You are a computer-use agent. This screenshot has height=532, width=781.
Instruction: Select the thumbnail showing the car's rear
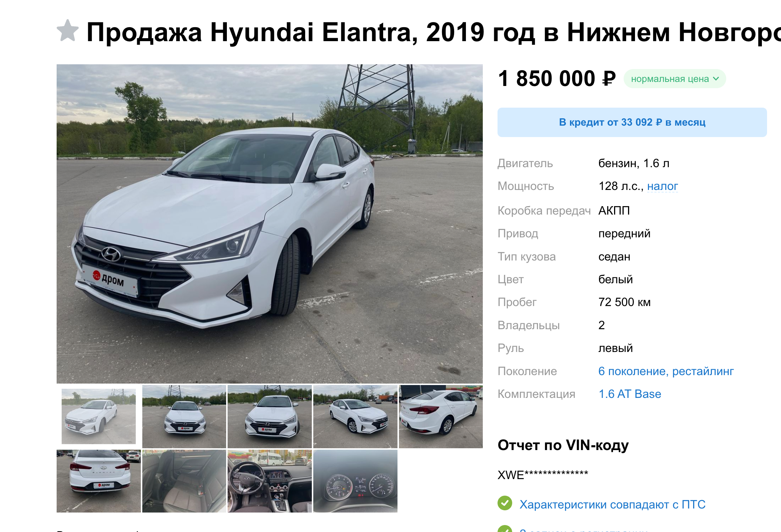99,481
